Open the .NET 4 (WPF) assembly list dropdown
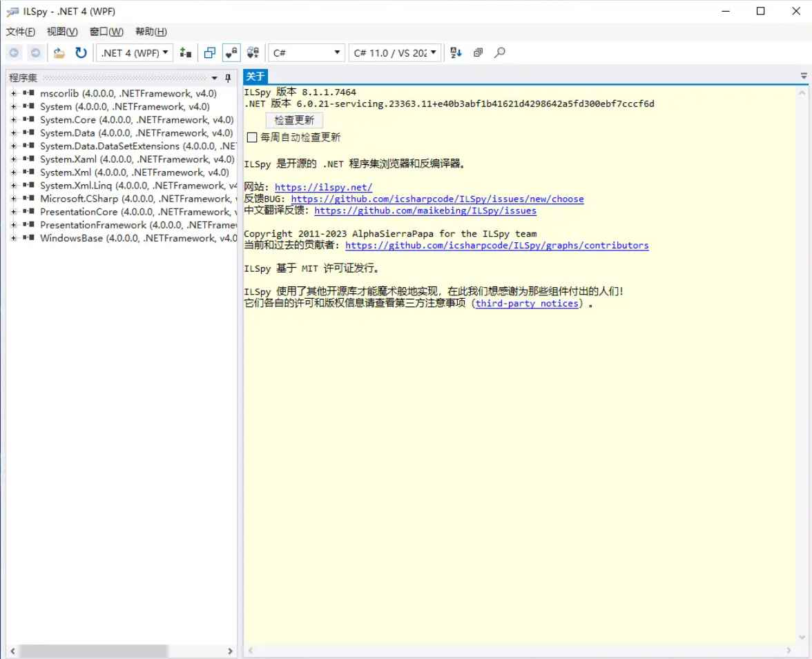This screenshot has height=659, width=812. click(133, 52)
